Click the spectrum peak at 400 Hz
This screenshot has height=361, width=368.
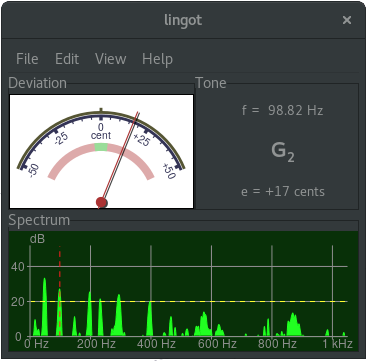click(150, 318)
